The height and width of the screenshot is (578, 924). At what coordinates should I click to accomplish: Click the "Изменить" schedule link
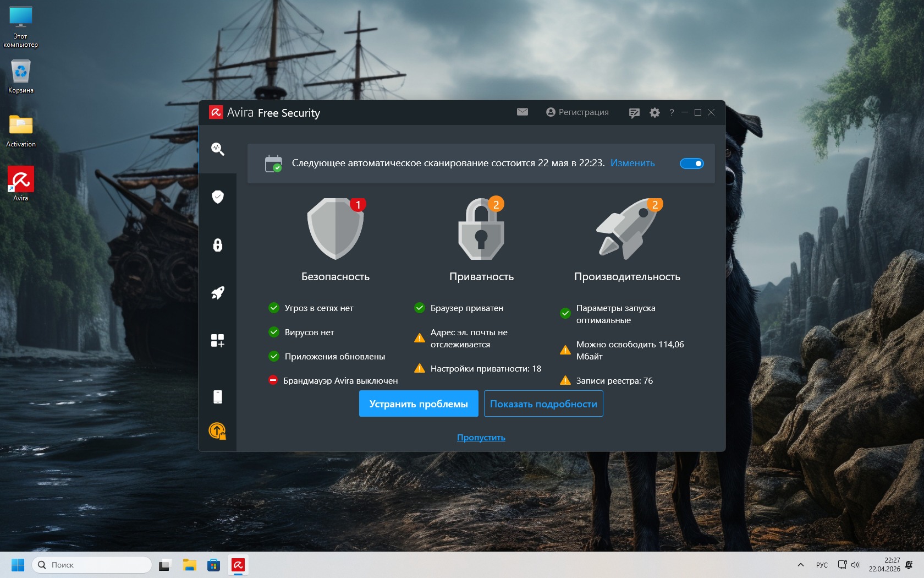[632, 163]
